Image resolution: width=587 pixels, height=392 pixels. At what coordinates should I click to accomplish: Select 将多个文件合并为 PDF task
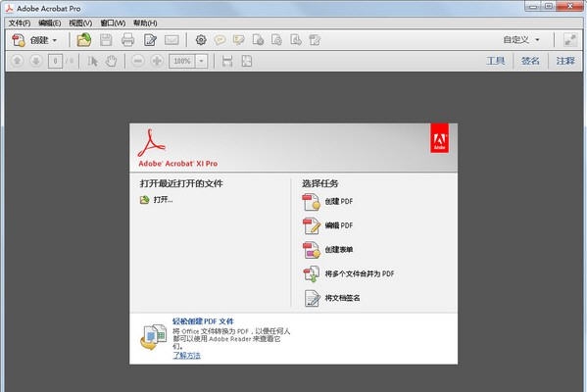coord(360,273)
